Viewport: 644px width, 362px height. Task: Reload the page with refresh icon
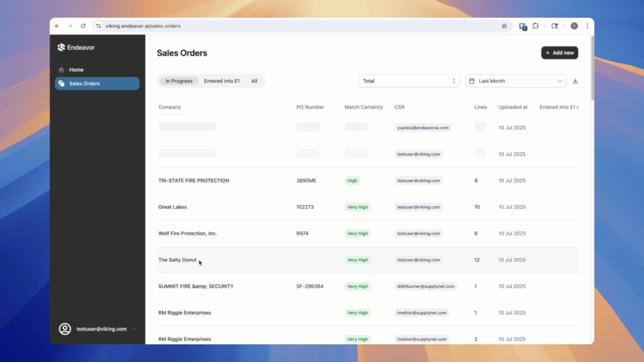(83, 26)
